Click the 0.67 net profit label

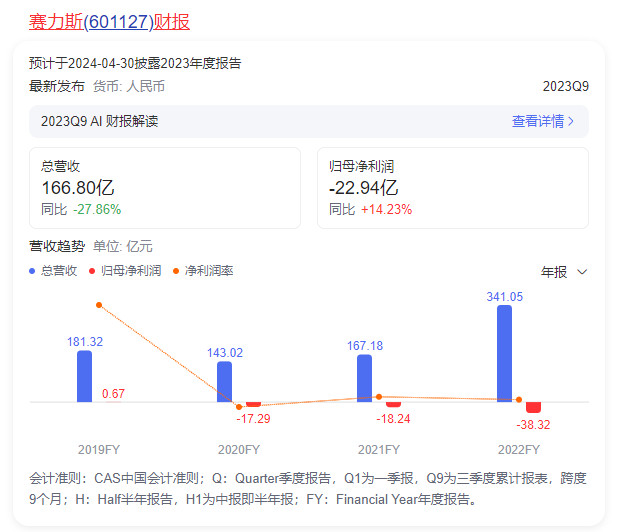113,393
